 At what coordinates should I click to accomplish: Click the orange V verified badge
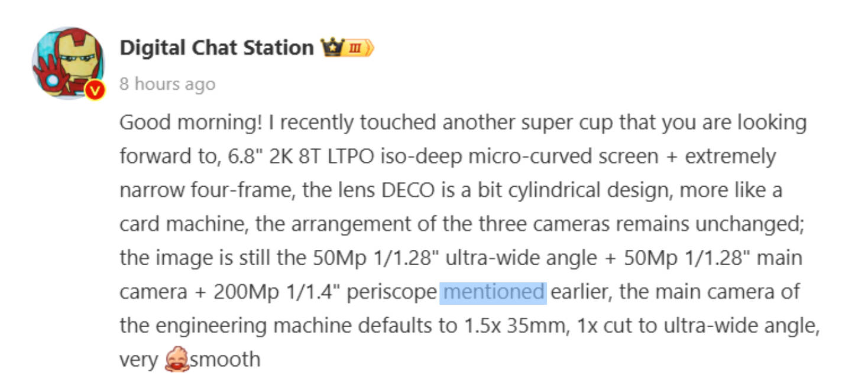pos(95,90)
